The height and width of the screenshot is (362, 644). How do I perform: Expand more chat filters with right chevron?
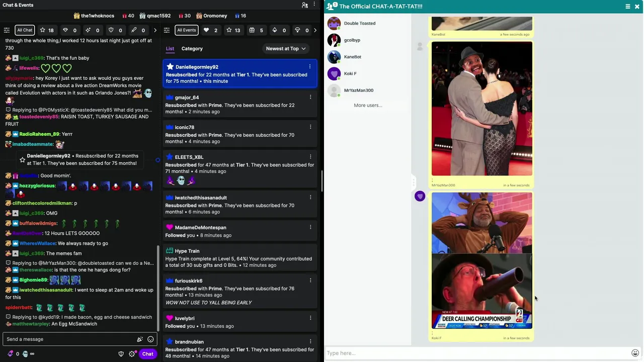point(155,30)
